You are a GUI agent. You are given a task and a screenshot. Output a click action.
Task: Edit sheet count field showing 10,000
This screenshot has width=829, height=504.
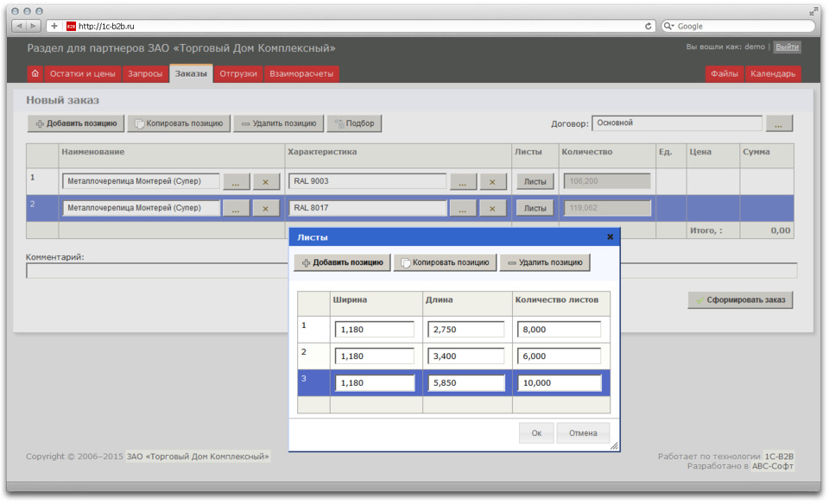coord(559,383)
